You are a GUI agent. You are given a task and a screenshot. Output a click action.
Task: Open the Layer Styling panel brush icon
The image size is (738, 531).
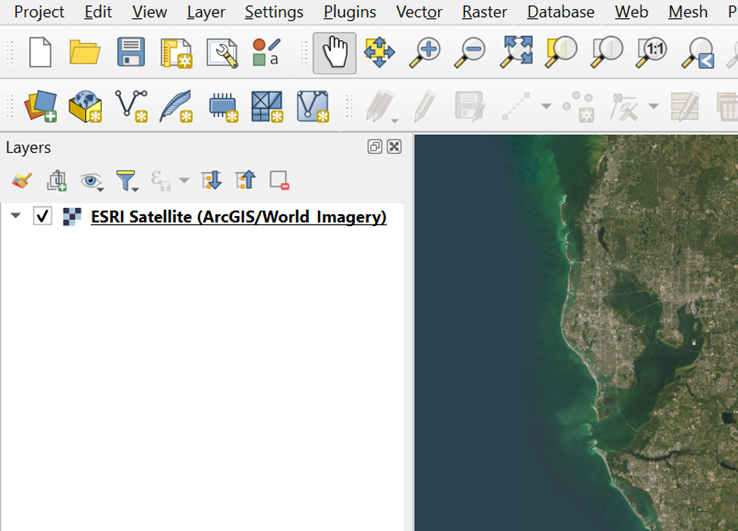click(x=22, y=181)
